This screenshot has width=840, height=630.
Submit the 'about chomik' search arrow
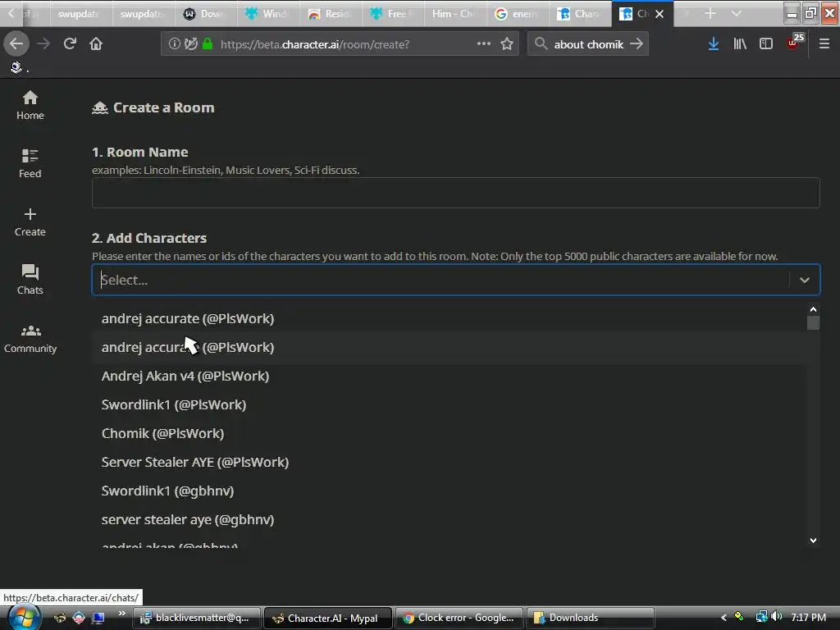pos(637,44)
